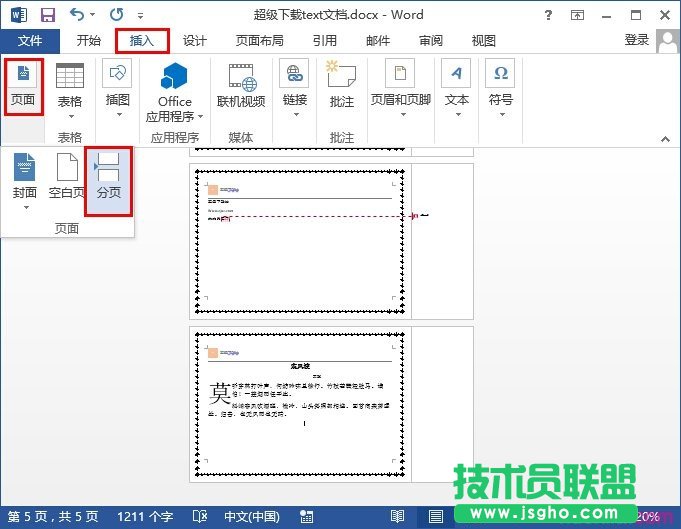The width and height of the screenshot is (681, 529).
Task: Switch to the 设计 design tab
Action: point(194,41)
